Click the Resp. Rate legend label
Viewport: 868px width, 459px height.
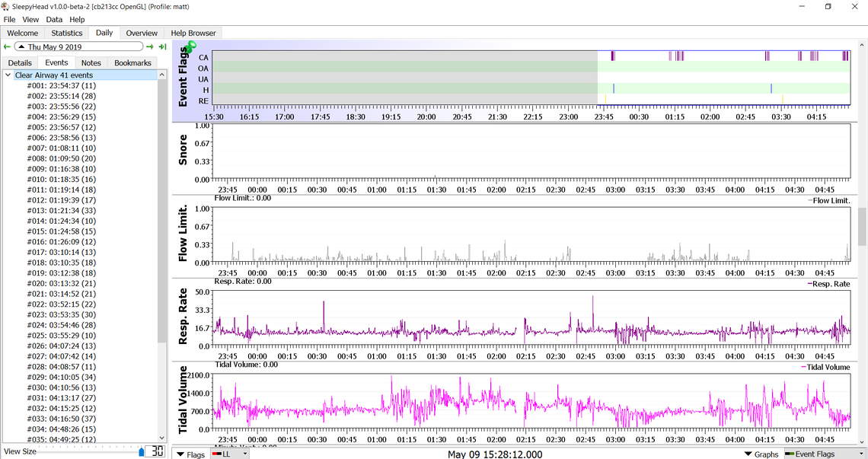point(831,284)
